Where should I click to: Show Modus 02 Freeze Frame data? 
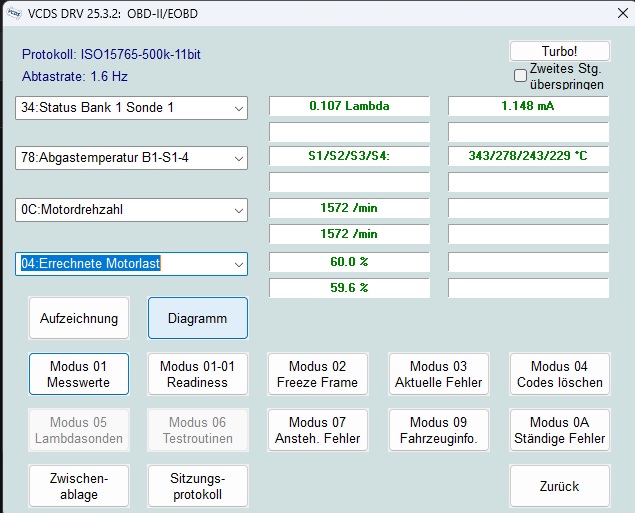(318, 374)
